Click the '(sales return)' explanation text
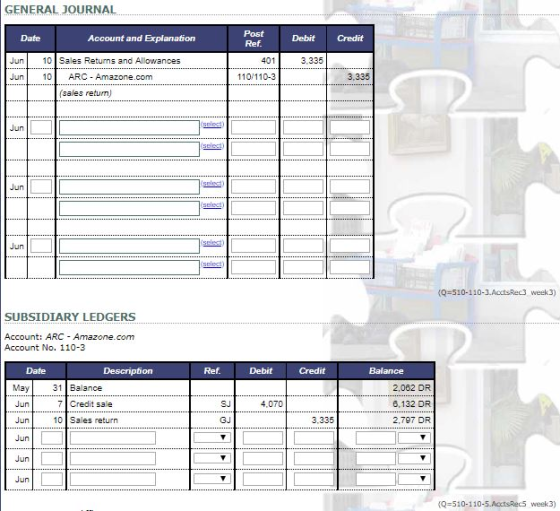 [85, 93]
